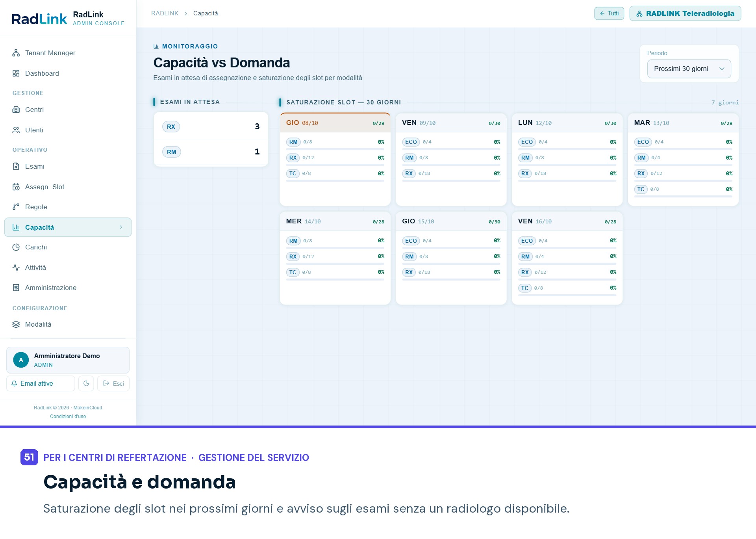
Task: Click the RadLink logo
Action: (39, 19)
